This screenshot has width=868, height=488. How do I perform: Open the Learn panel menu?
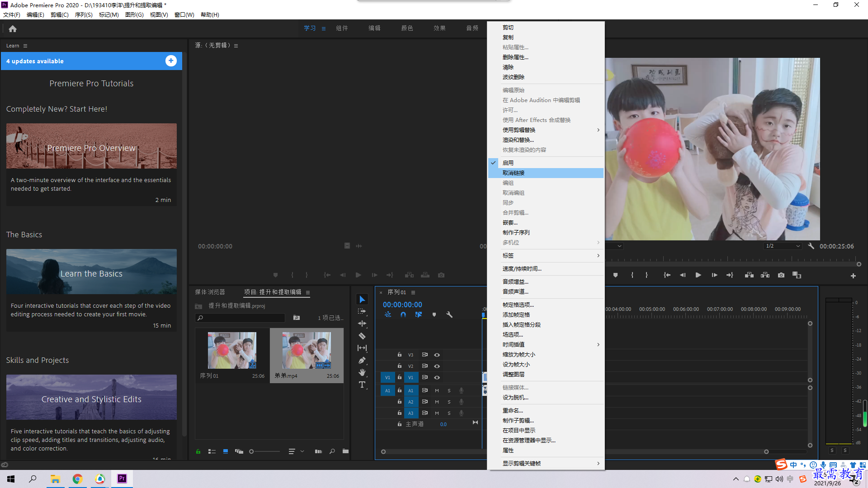point(25,46)
